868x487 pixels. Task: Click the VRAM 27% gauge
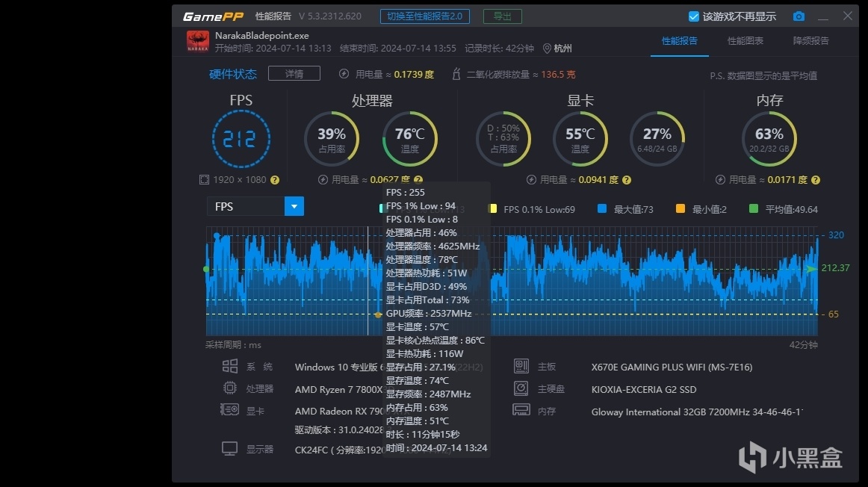(x=657, y=139)
